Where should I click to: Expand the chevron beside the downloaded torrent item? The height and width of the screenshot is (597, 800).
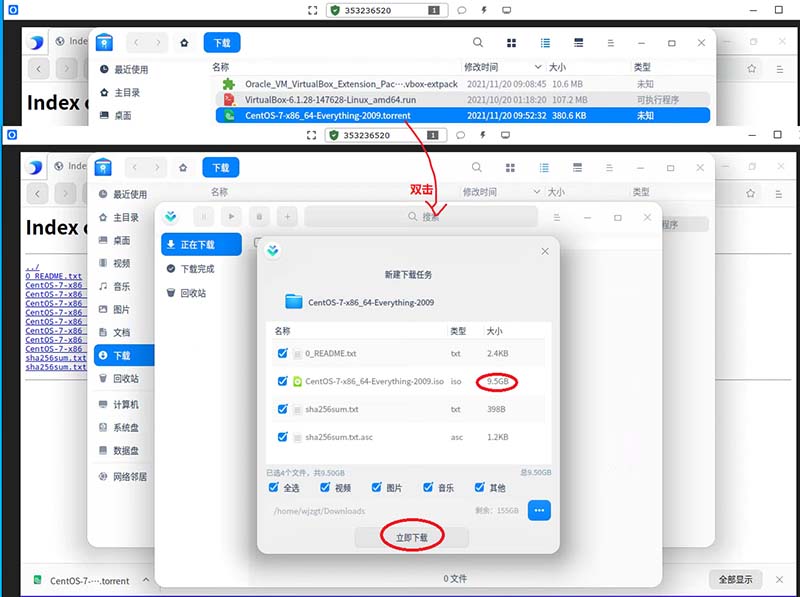coord(146,580)
